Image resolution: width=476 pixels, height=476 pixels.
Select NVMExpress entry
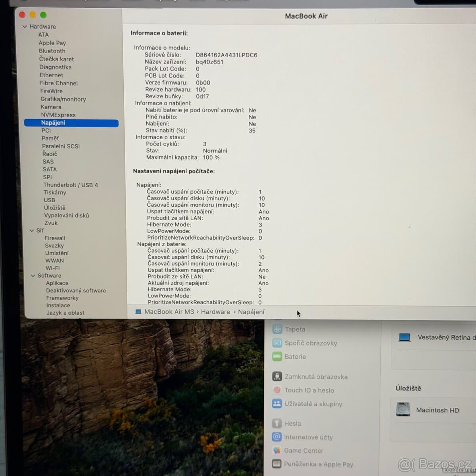tap(58, 115)
